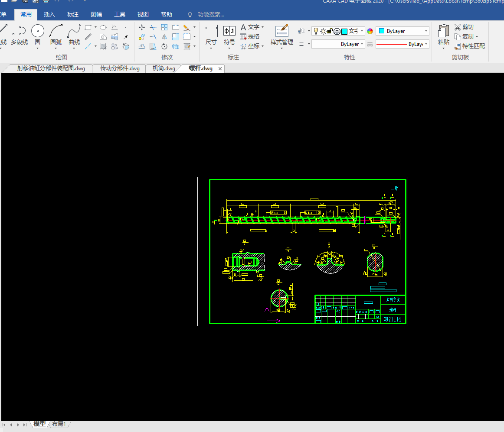Viewport: 504px width, 432px height.
Task: Click the 文字 text button
Action: 250,27
